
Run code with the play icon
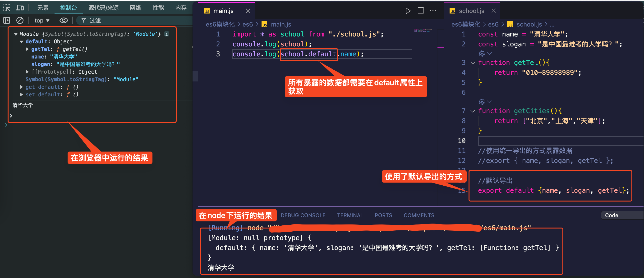click(408, 11)
